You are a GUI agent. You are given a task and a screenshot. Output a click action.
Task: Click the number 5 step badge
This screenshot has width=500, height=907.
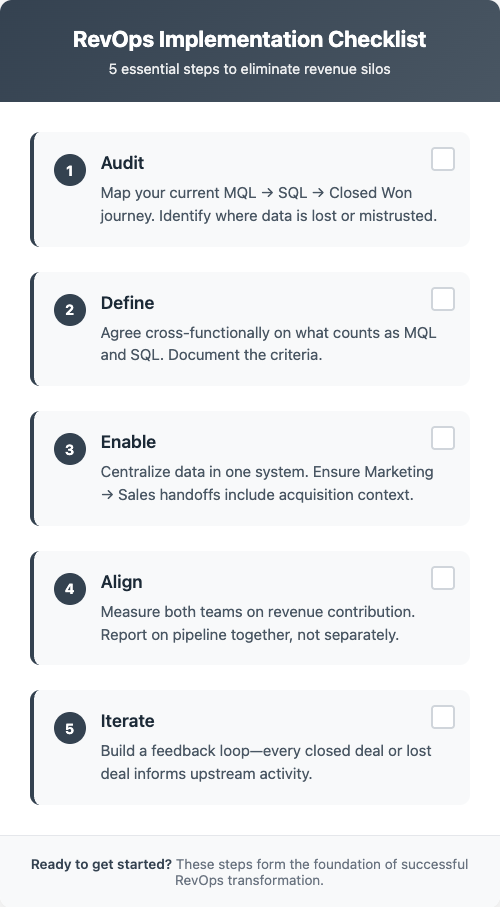pos(70,728)
